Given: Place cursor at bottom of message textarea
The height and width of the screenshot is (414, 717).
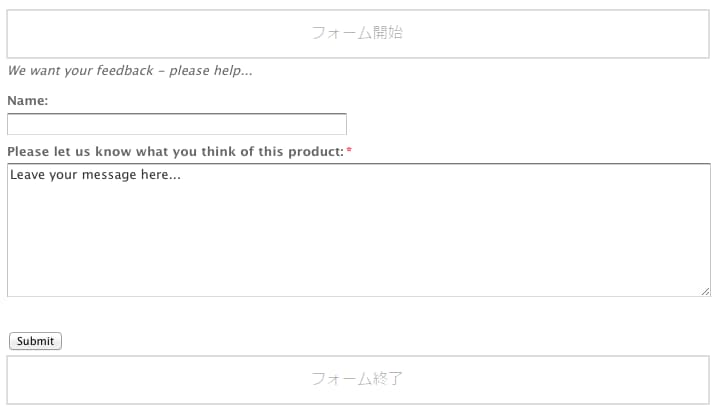Looking at the screenshot, I should [359, 286].
